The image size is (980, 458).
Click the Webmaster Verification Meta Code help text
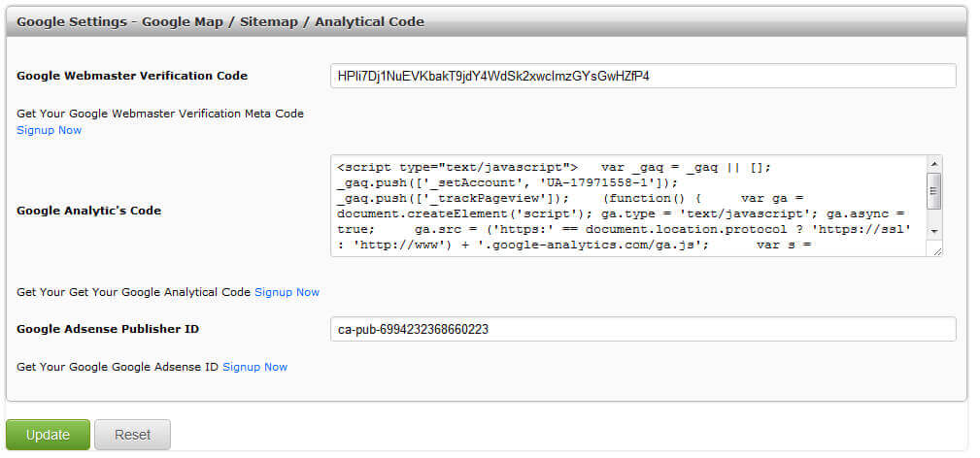(x=160, y=114)
